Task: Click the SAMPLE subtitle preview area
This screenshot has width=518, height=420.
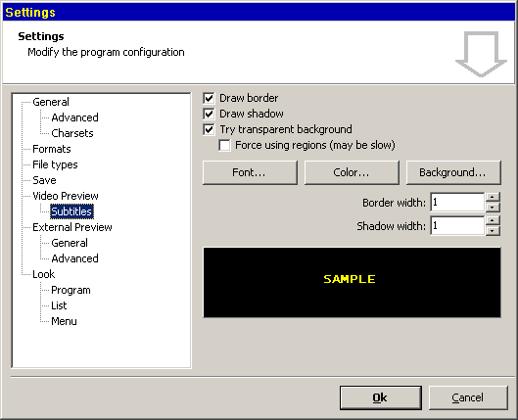Action: click(x=352, y=282)
